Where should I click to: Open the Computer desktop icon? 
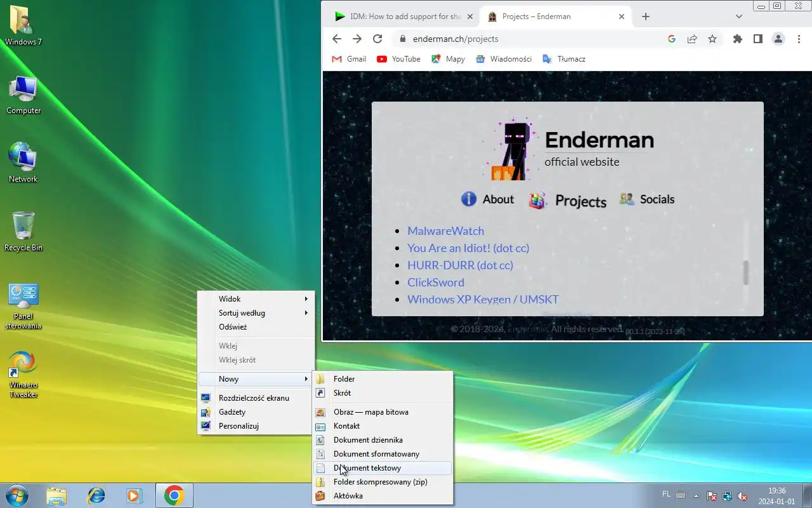click(x=23, y=95)
